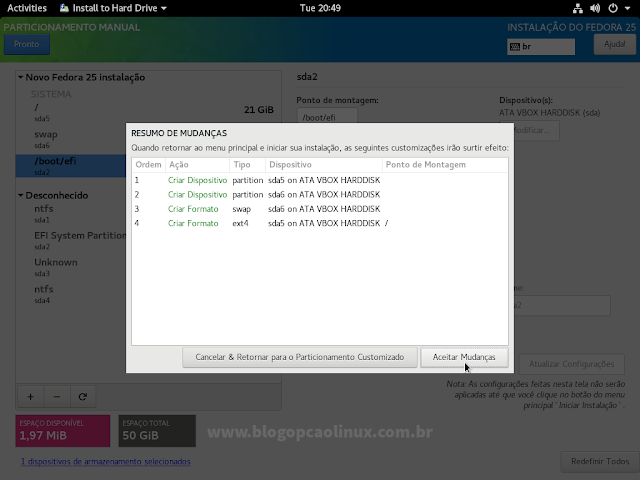The width and height of the screenshot is (640, 480).
Task: Click the Dispositivo column header
Action: 324,165
